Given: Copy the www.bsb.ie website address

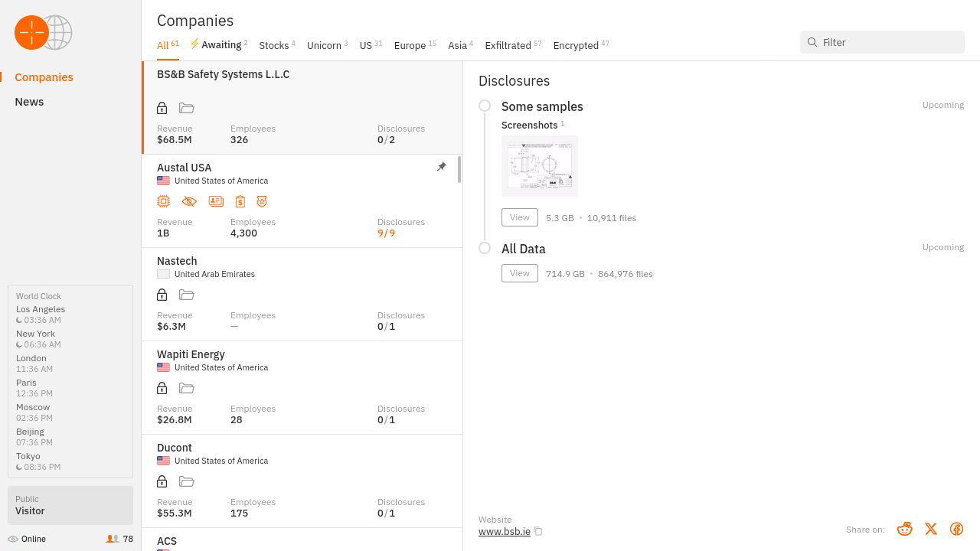Looking at the screenshot, I should click(x=538, y=531).
